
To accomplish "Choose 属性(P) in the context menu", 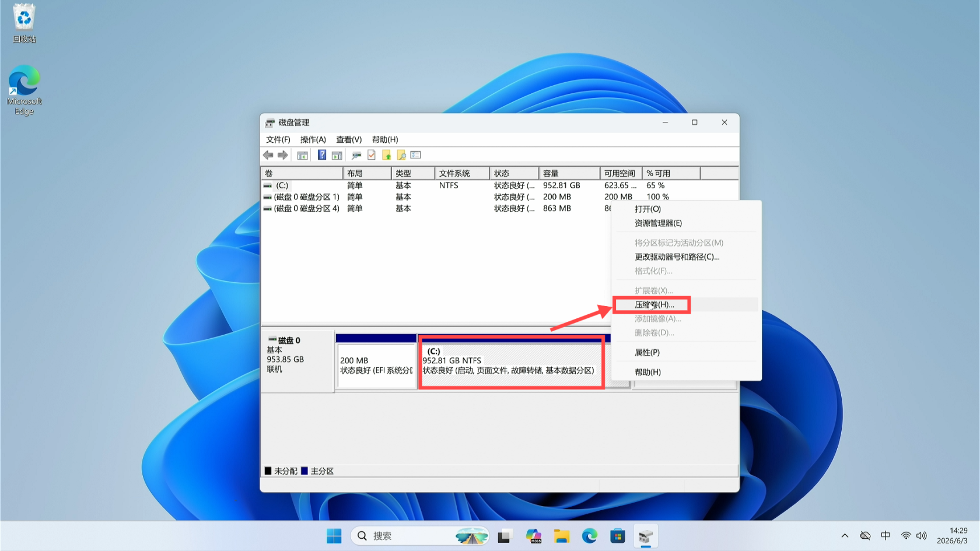I will pos(686,353).
